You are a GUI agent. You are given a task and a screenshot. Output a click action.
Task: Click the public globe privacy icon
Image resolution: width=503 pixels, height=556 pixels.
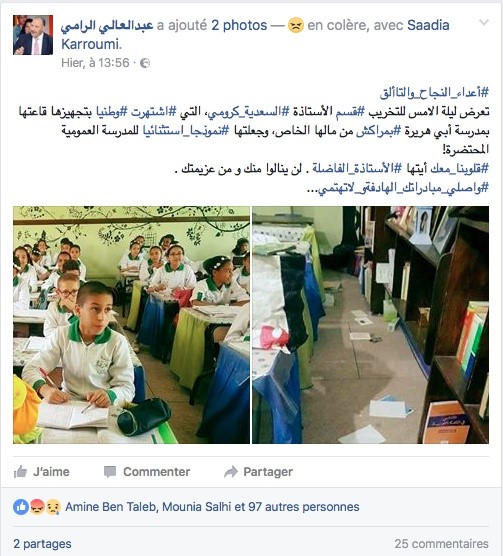(x=145, y=63)
